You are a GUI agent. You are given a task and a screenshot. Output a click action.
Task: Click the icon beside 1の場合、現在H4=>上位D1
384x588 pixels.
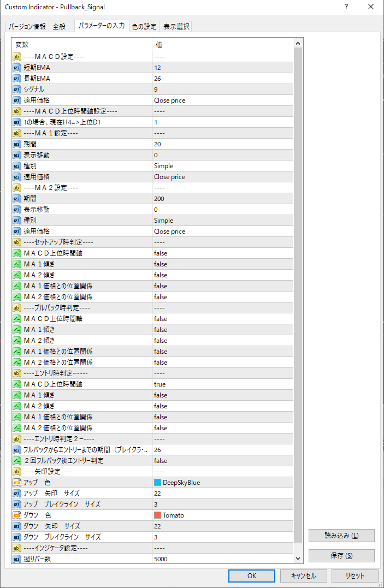click(17, 122)
